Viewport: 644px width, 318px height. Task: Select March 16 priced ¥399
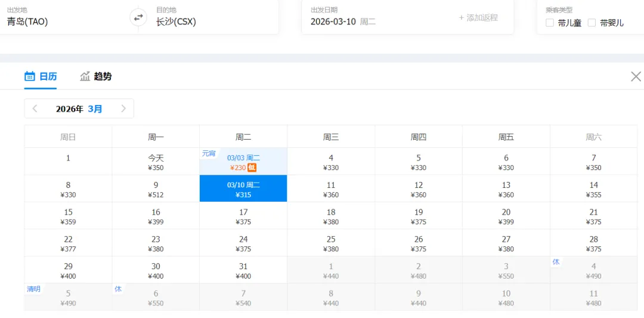156,216
